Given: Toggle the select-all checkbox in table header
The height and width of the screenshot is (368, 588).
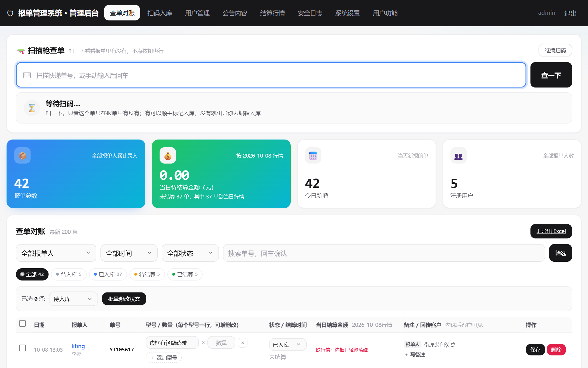Looking at the screenshot, I should [23, 324].
